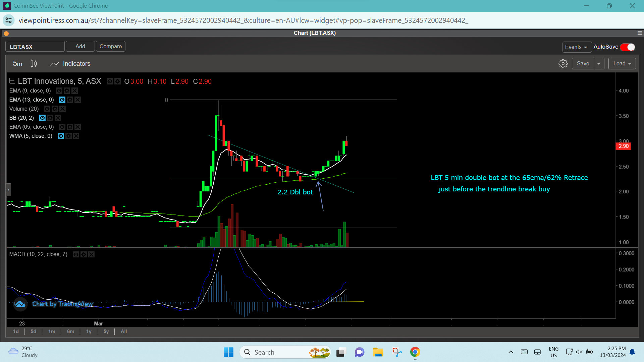Toggle visibility of EMA (9, close, 0)
The width and height of the screenshot is (644, 362).
[x=59, y=90]
